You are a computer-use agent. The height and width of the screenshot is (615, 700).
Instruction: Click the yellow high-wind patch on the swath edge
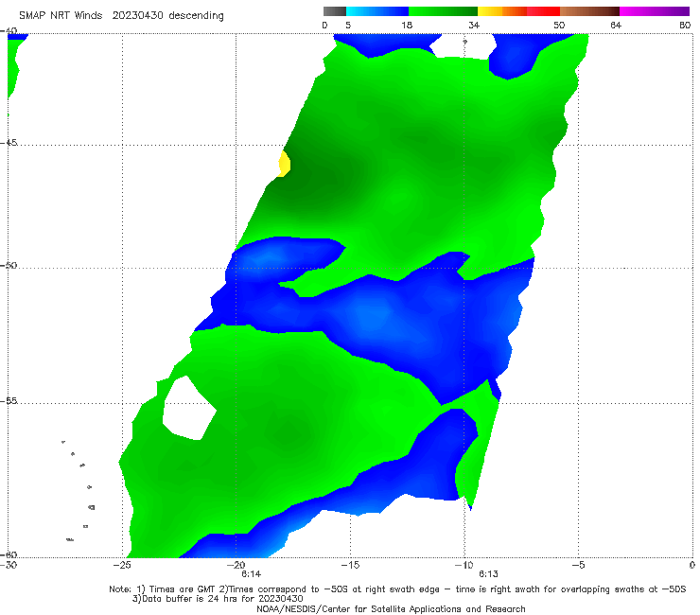pyautogui.click(x=284, y=164)
